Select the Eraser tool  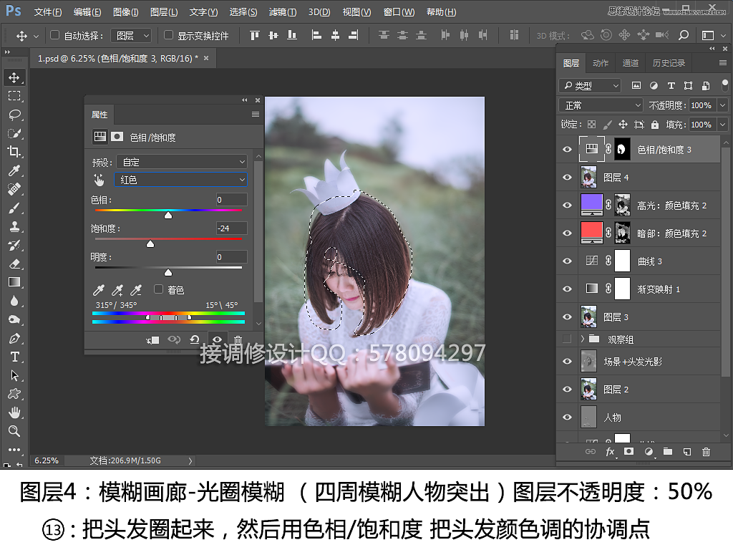click(x=14, y=264)
